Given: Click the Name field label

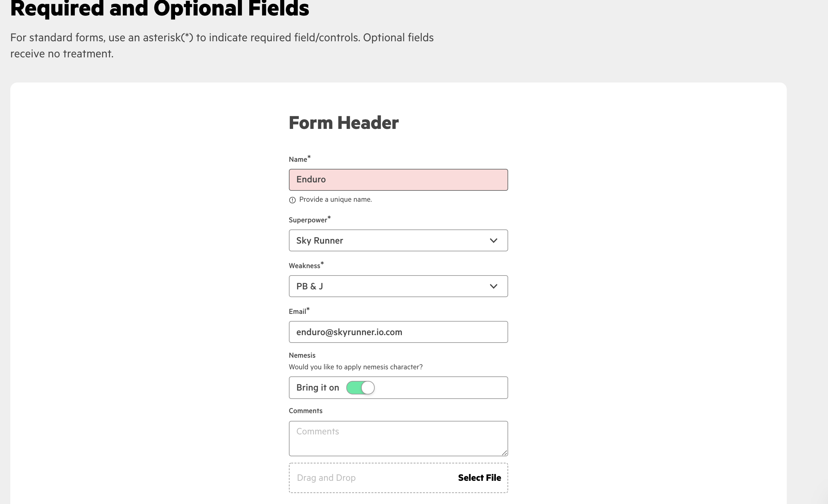Looking at the screenshot, I should [x=298, y=160].
